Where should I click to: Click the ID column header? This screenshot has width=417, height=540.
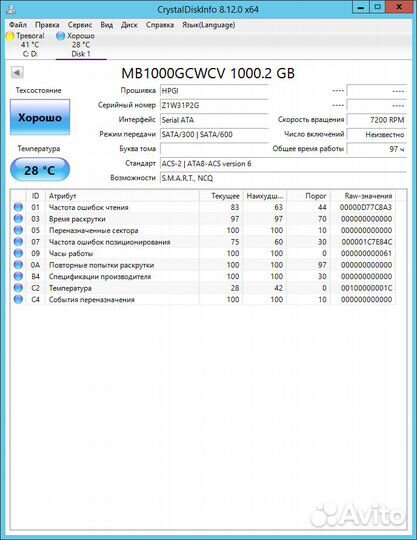35,196
